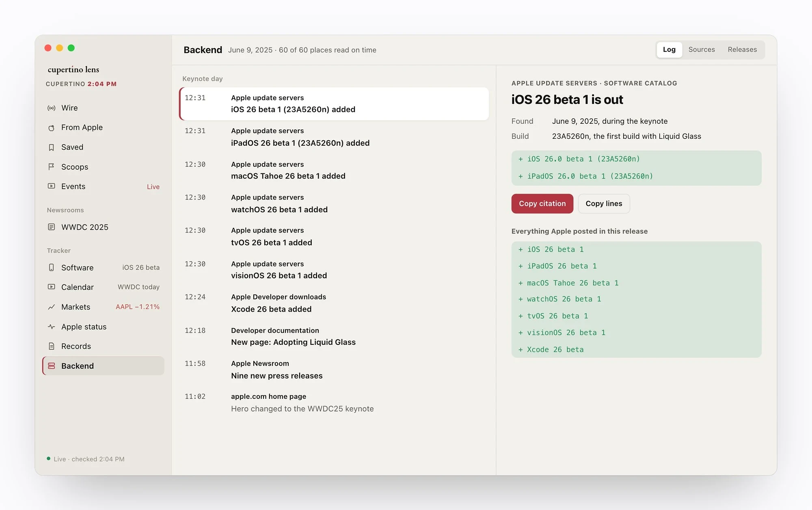Open the Hero changed to WWDC25 keynote entry
This screenshot has height=510, width=812.
334,403
